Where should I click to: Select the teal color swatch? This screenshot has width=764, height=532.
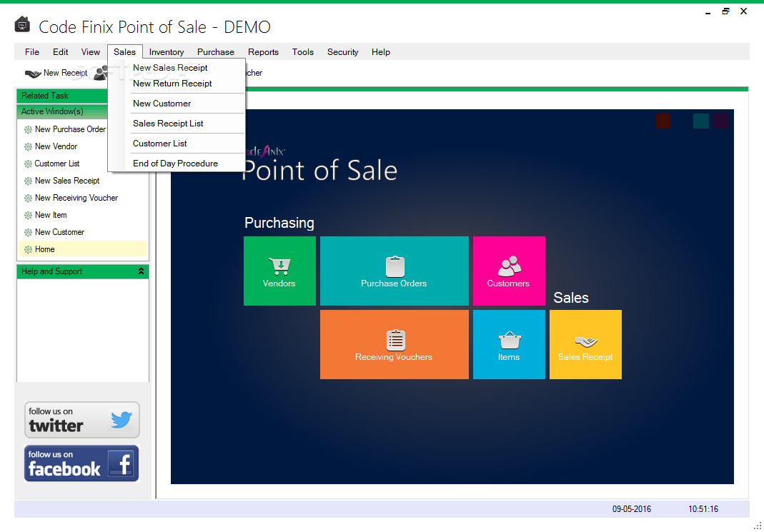pyautogui.click(x=700, y=121)
